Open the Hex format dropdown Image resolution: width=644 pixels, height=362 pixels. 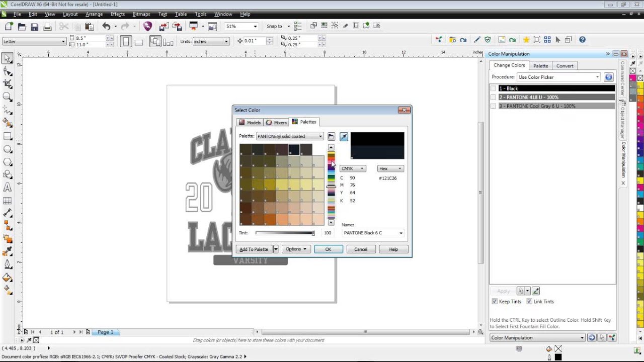click(x=391, y=168)
